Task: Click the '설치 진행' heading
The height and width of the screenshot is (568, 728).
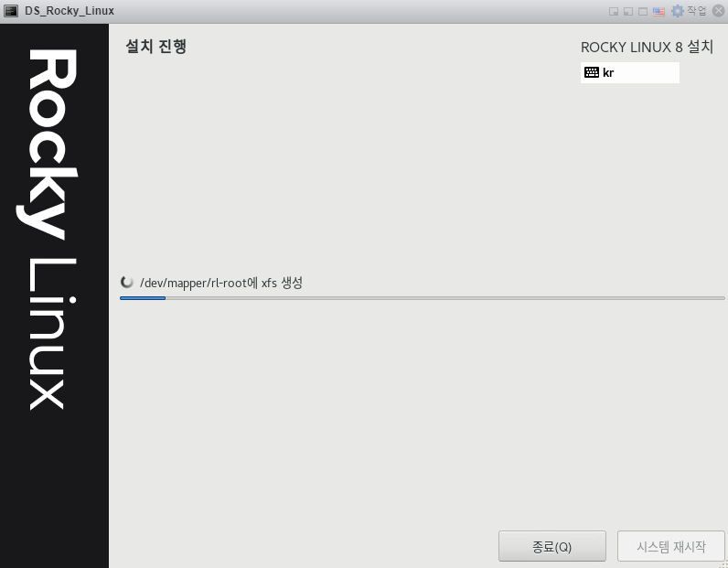Action: [x=156, y=47]
